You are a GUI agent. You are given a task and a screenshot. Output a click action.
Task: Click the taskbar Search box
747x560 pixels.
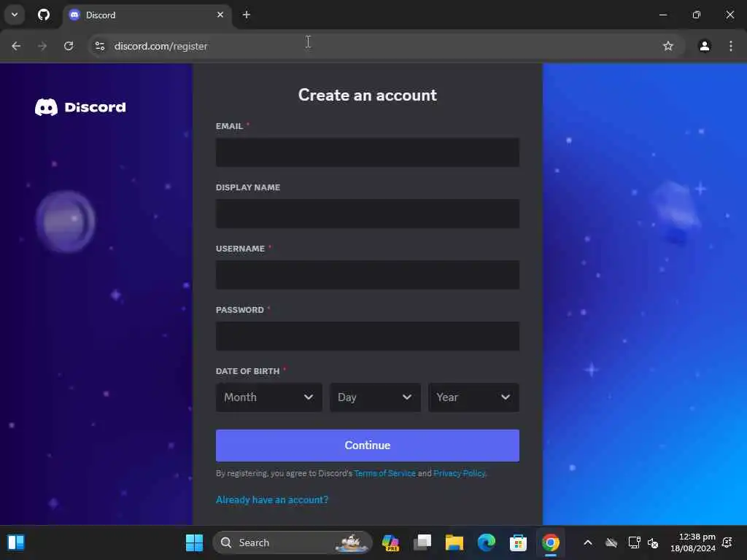coord(292,542)
